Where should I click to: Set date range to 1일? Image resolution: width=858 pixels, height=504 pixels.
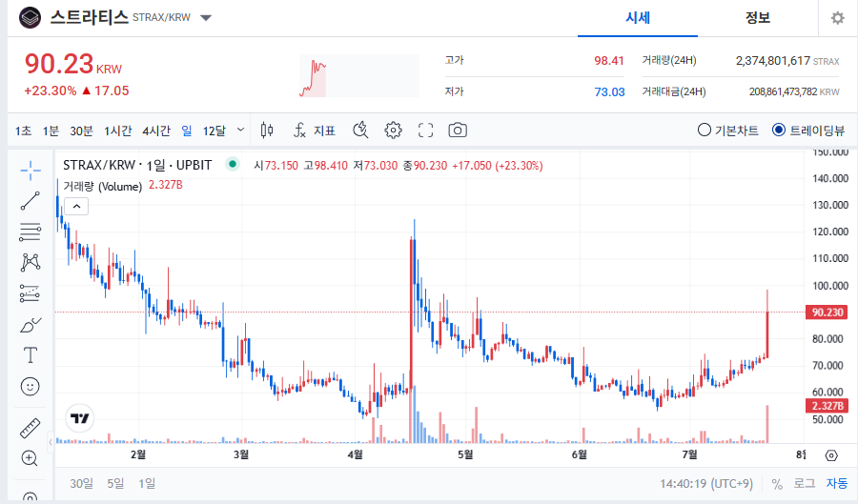click(x=147, y=484)
